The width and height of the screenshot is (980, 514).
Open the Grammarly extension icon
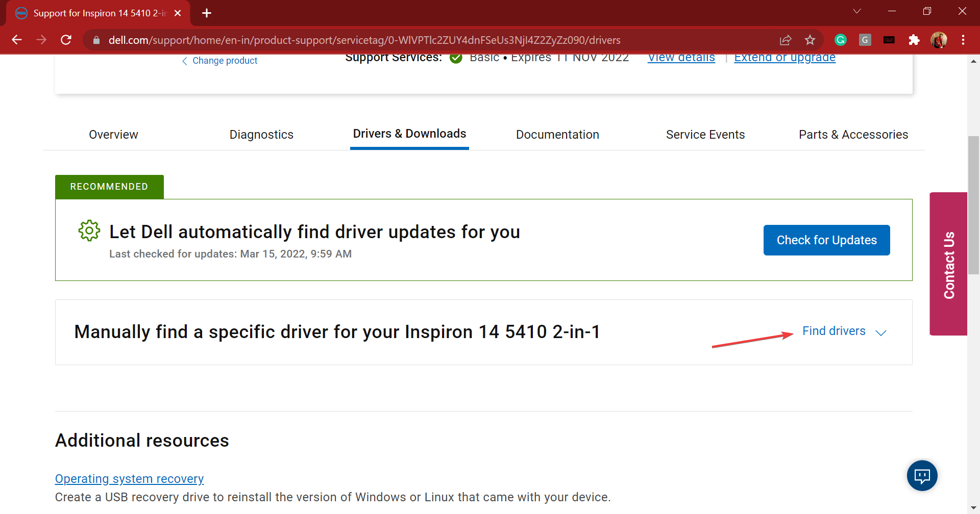tap(841, 40)
